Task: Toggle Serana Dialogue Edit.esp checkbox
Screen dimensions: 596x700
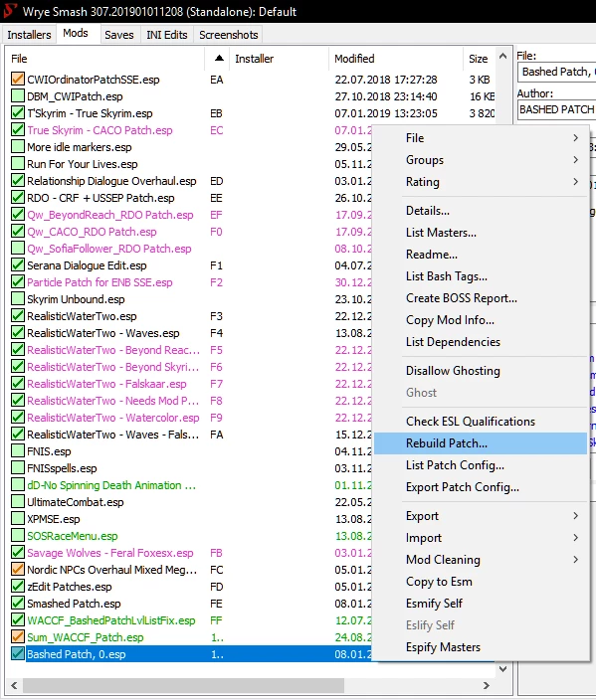Action: pos(18,265)
